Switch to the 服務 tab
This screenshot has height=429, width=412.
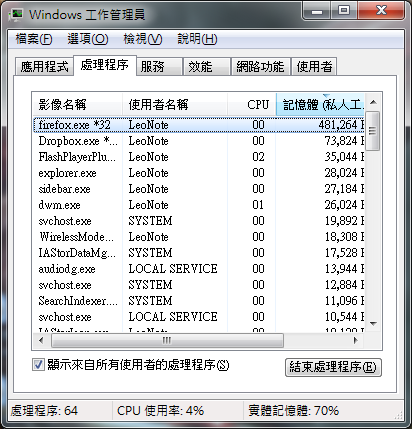159,66
